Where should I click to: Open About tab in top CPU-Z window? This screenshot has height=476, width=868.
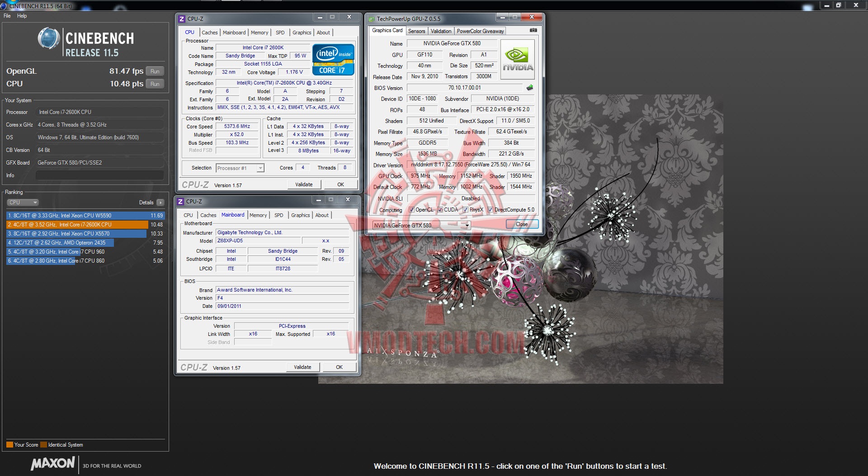(x=323, y=33)
